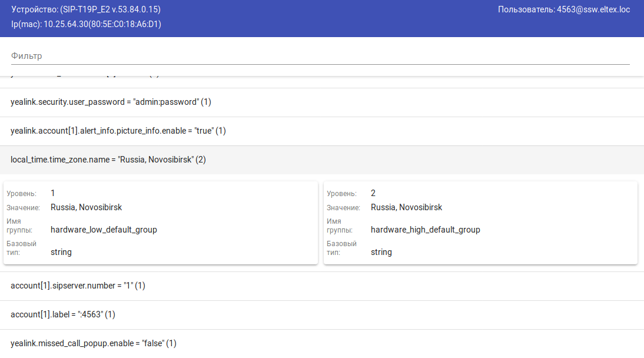This screenshot has height=358, width=644.
Task: Click the user 4563@ssw.eltex.loc label
Action: point(564,9)
